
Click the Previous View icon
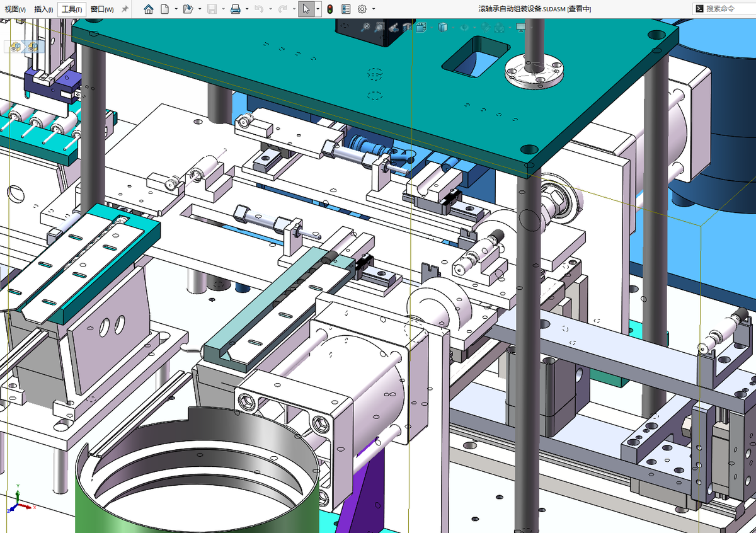click(394, 27)
